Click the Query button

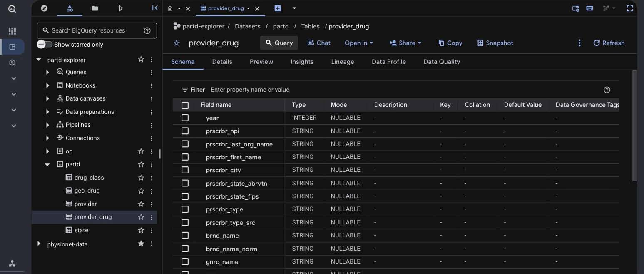(279, 43)
